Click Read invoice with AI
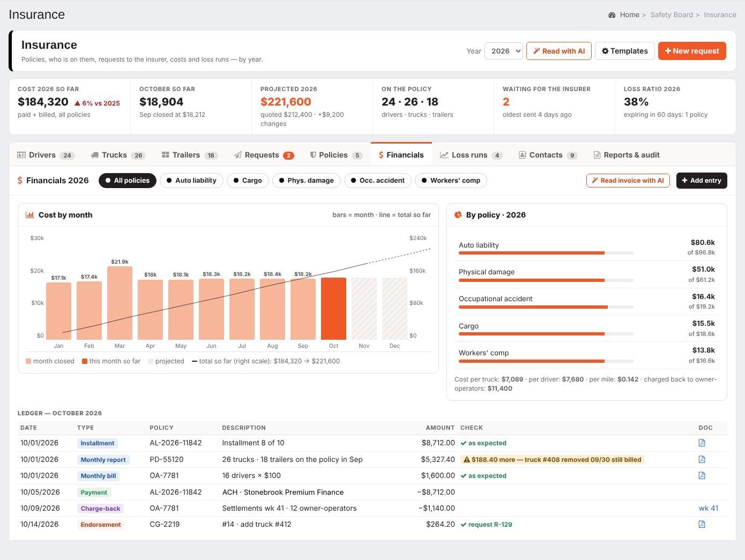745x560 pixels. coord(628,181)
